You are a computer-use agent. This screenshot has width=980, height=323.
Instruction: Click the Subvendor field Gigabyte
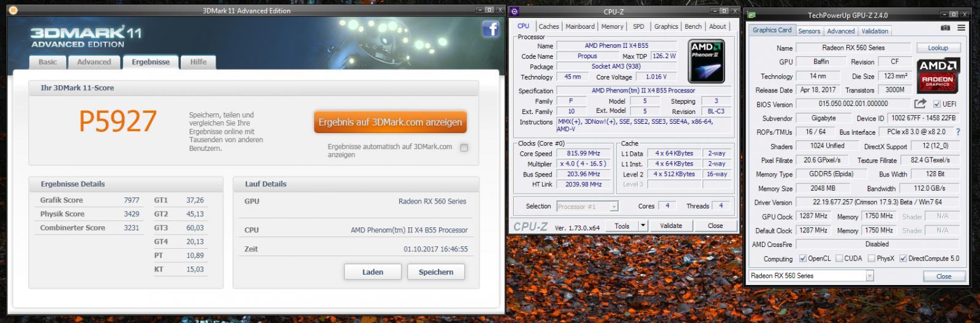[823, 118]
